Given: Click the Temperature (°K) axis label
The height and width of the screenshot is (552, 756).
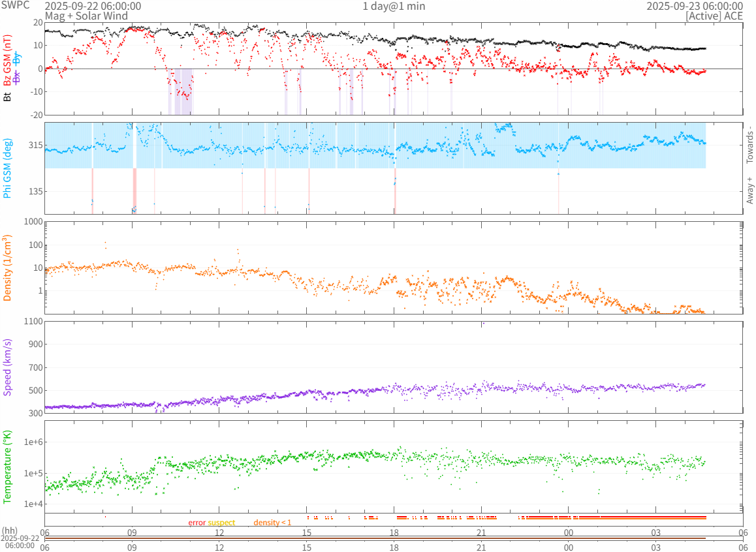Looking at the screenshot, I should point(7,466).
